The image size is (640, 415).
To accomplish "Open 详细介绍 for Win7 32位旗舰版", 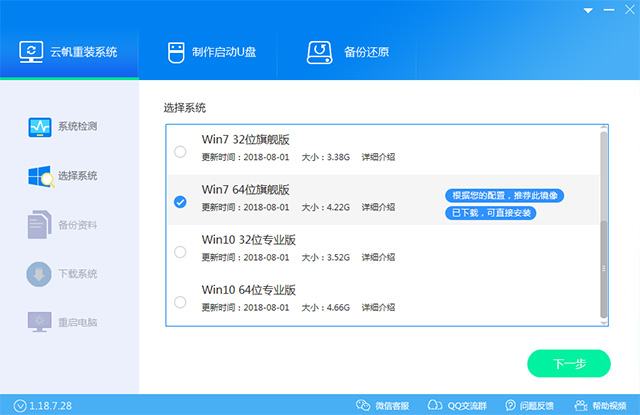I will tap(378, 157).
